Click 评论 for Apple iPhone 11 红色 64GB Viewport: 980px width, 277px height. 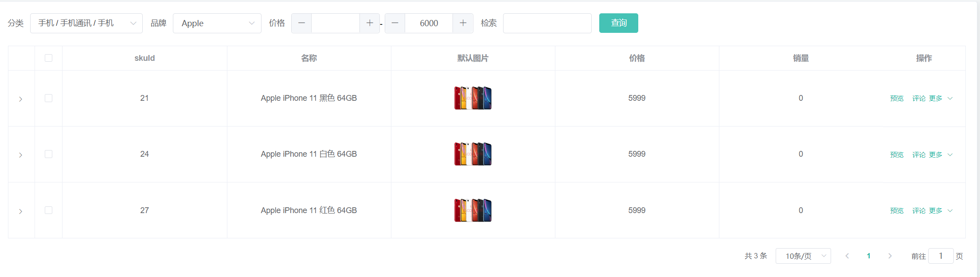(919, 211)
